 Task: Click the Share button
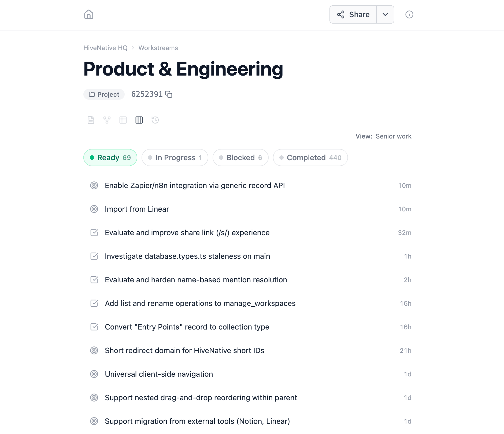353,14
